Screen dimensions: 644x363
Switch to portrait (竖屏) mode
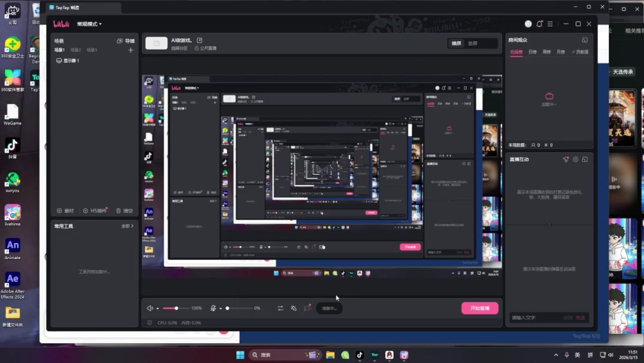472,44
